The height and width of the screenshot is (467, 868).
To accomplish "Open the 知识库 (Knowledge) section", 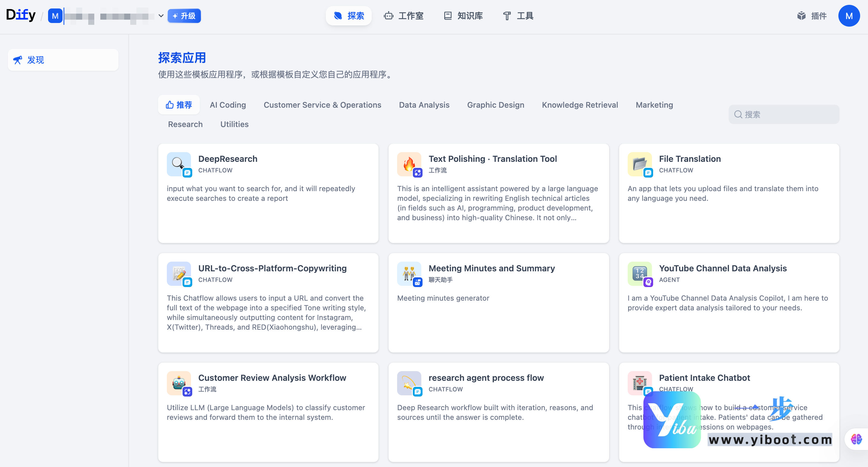I will 463,15.
